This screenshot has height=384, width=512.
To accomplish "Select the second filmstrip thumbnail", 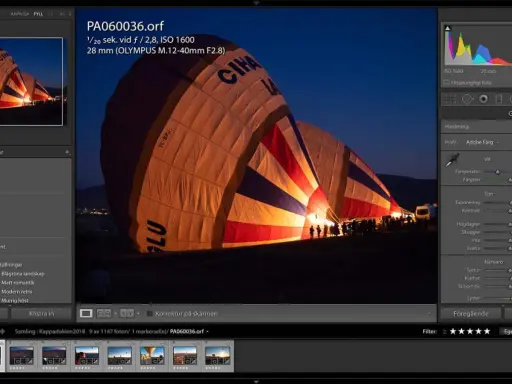I will pyautogui.click(x=54, y=356).
